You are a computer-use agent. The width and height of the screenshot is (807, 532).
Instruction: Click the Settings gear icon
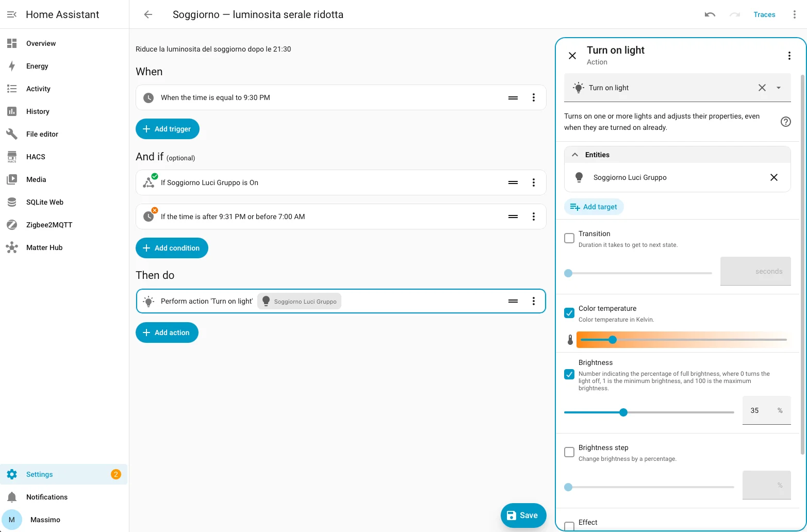(12, 474)
